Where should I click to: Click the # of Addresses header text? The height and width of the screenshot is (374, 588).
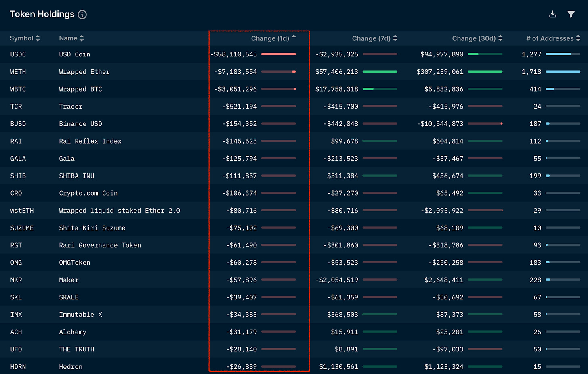click(550, 38)
